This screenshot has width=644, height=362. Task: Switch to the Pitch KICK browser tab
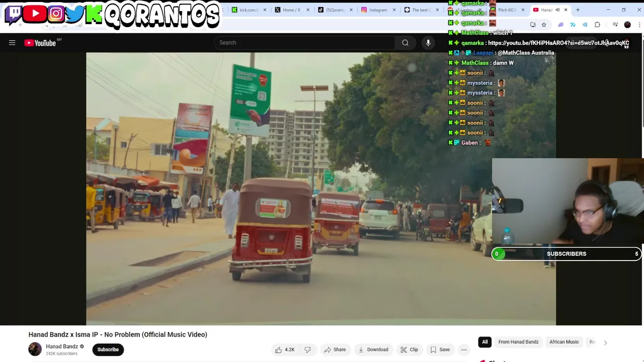(507, 10)
